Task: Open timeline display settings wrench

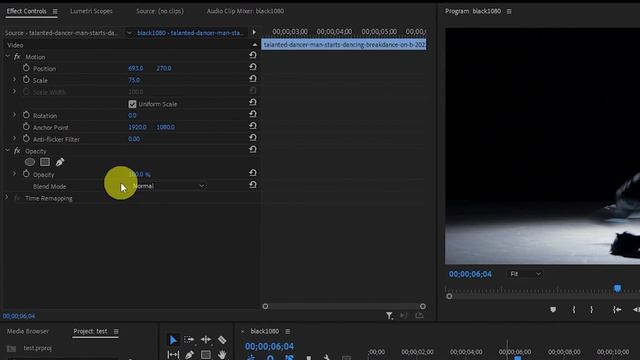Action: tap(327, 358)
